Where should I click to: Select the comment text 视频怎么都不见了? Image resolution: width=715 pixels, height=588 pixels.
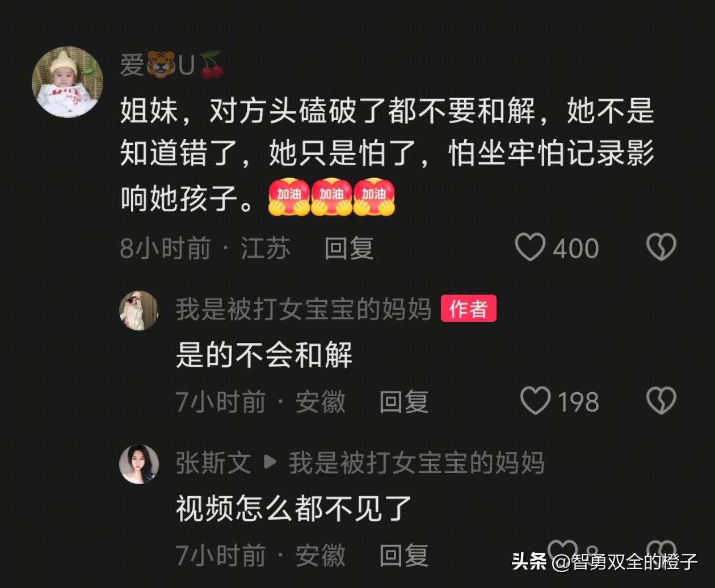tap(293, 509)
